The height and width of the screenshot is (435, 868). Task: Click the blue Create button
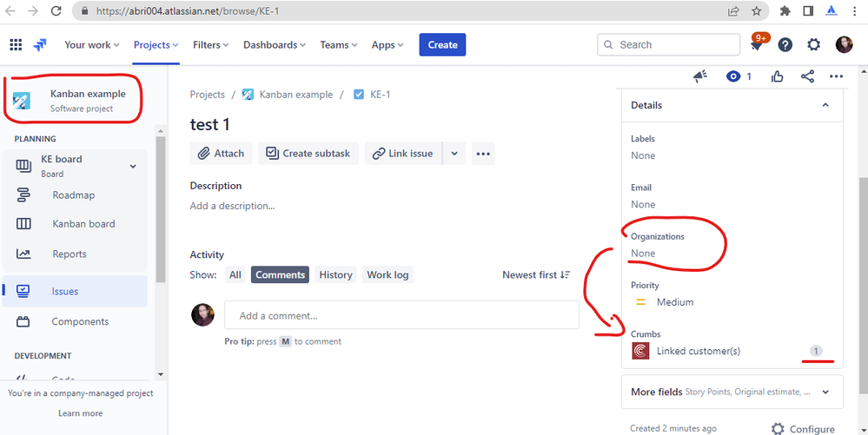(x=442, y=45)
